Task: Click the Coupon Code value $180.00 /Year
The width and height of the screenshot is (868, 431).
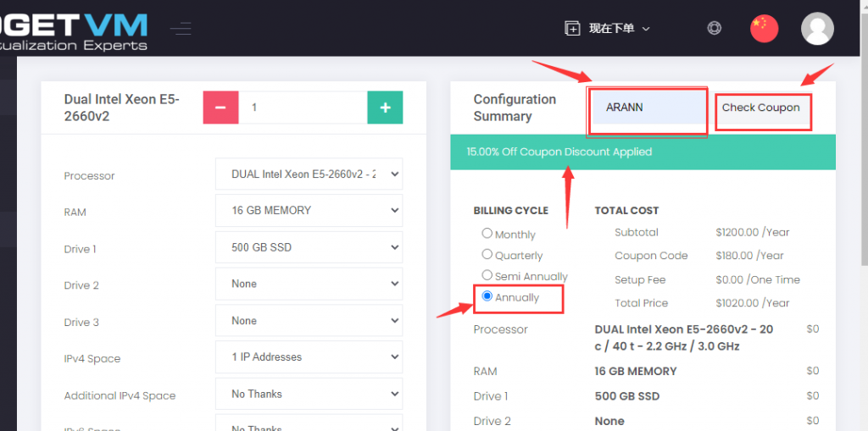Action: (749, 256)
